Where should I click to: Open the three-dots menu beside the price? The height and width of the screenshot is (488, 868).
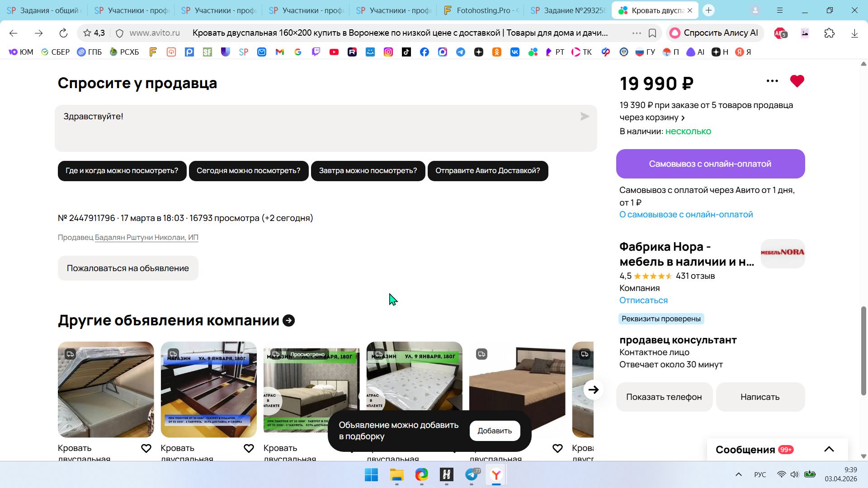772,81
